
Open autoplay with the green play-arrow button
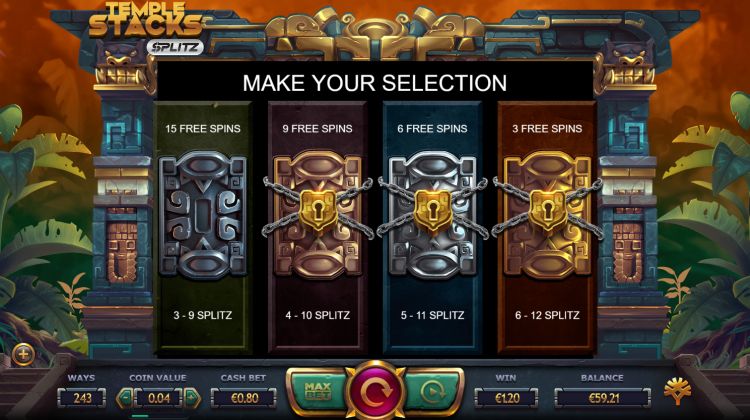pyautogui.click(x=432, y=392)
